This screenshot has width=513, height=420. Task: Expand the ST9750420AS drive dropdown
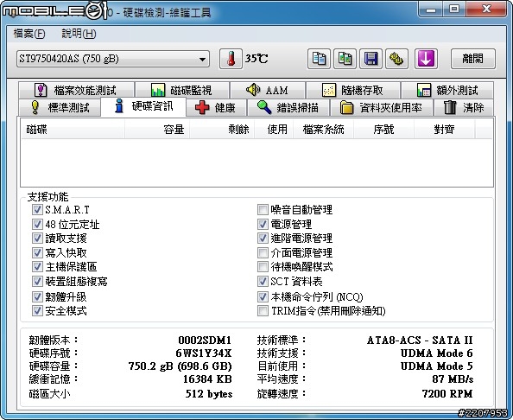click(113, 59)
